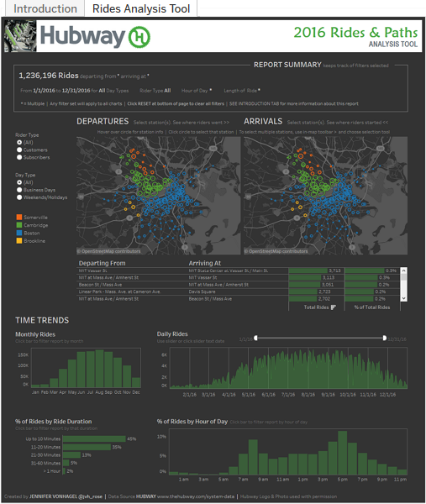
Task: Click the 'Departing From' column header
Action: click(x=103, y=263)
